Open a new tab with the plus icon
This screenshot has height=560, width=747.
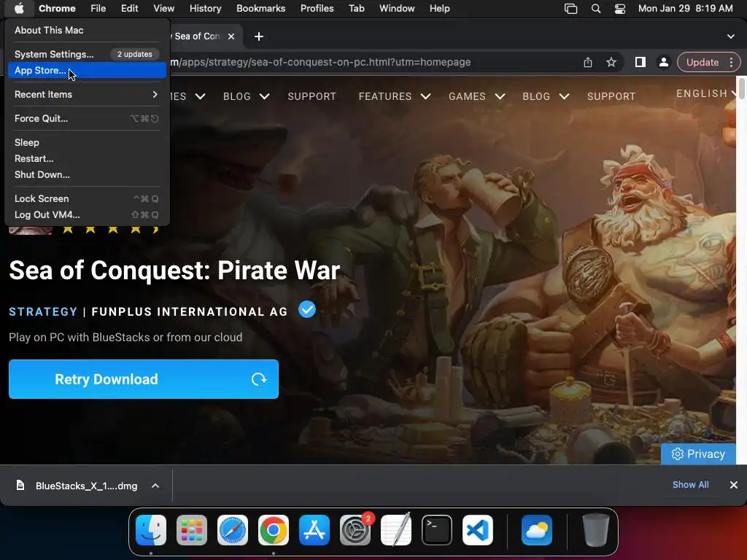click(x=259, y=36)
